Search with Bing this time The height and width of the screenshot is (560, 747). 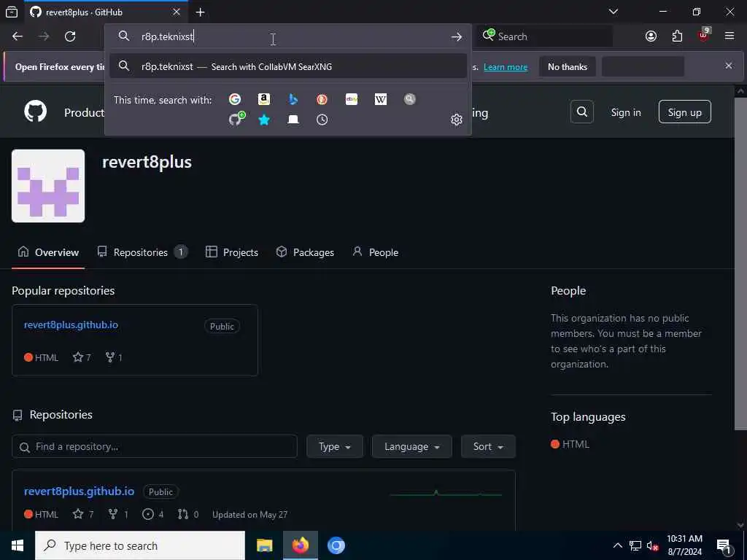pyautogui.click(x=293, y=99)
